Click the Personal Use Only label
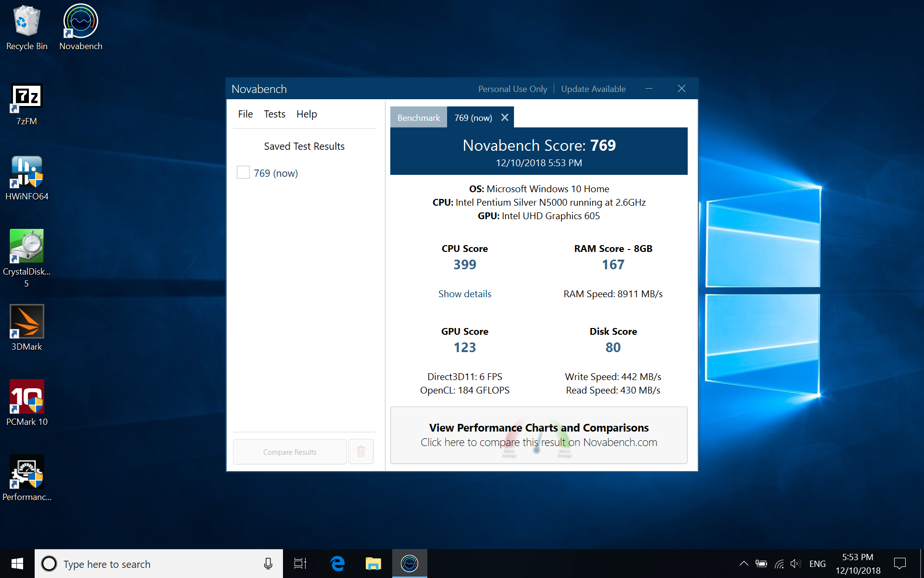The image size is (924, 578). point(513,89)
